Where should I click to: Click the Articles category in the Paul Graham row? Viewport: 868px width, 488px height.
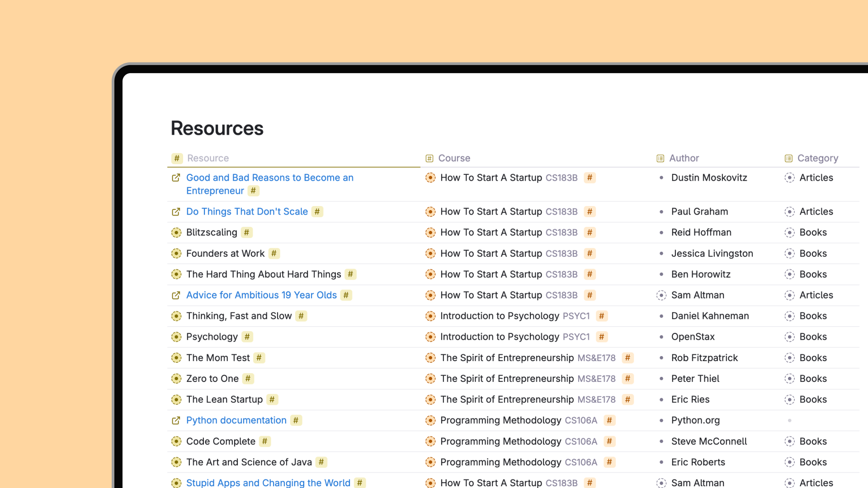tap(816, 212)
